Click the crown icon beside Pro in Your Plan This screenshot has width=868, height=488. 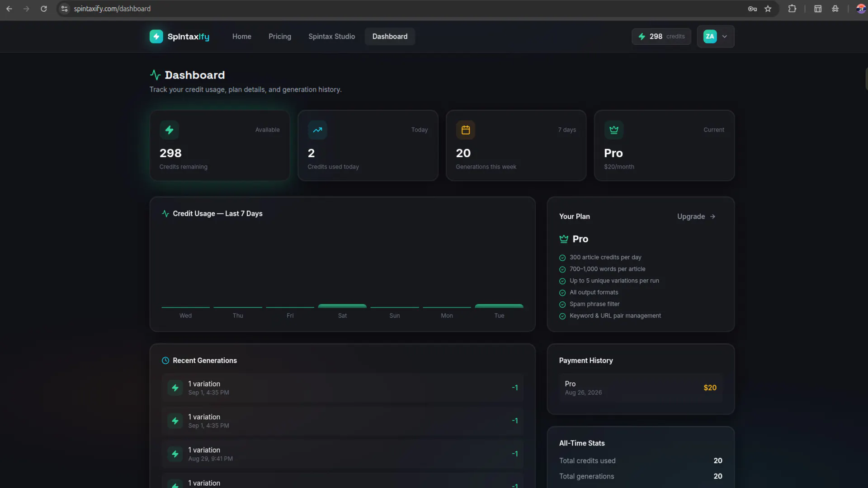point(564,239)
